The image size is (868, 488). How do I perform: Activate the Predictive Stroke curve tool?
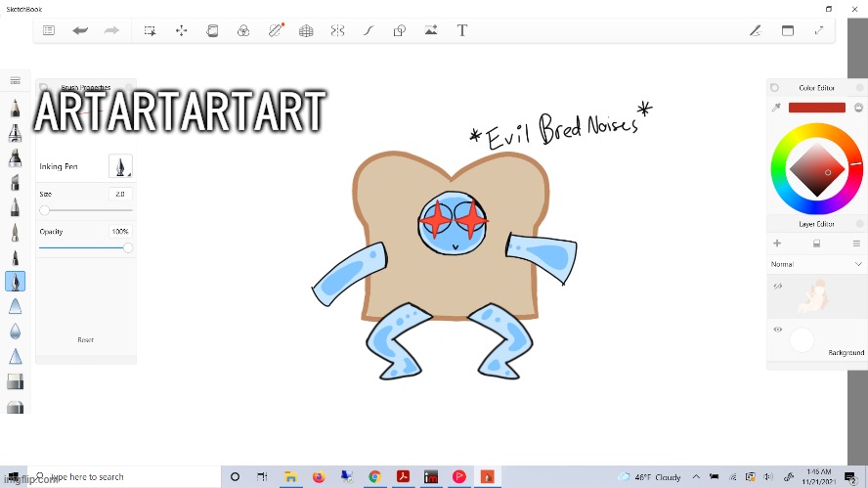coord(369,30)
